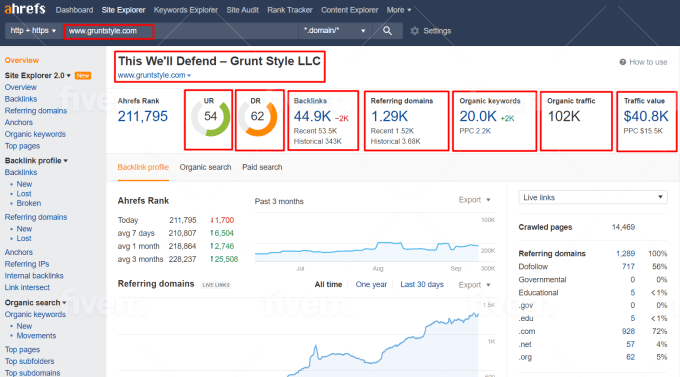
Task: Click the Link intersect sidebar link
Action: point(27,287)
